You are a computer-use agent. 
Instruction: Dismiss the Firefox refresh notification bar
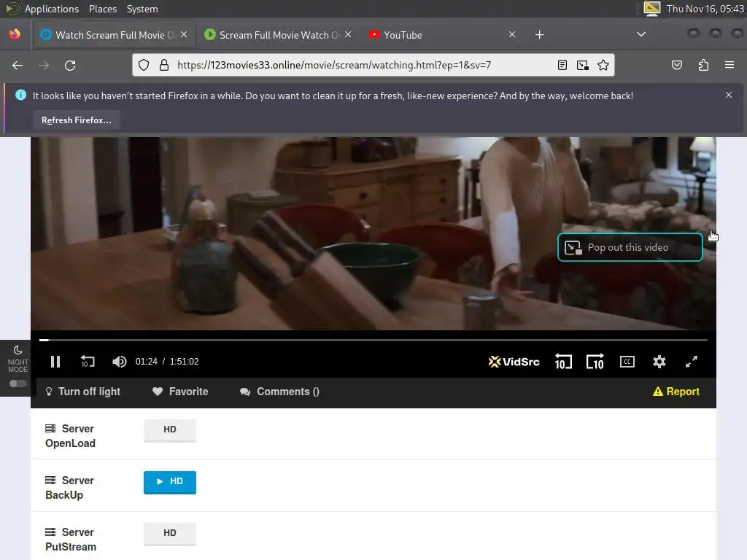coord(729,96)
